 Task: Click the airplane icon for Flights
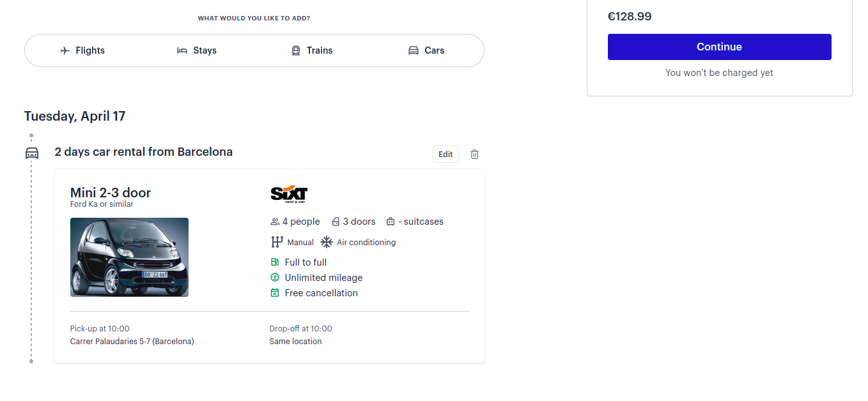coord(65,50)
